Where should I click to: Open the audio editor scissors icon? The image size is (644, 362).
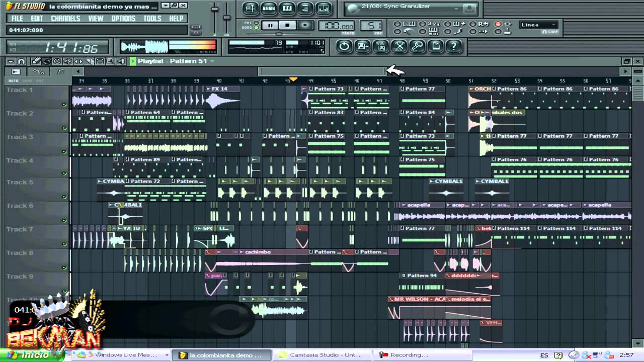pos(399,47)
